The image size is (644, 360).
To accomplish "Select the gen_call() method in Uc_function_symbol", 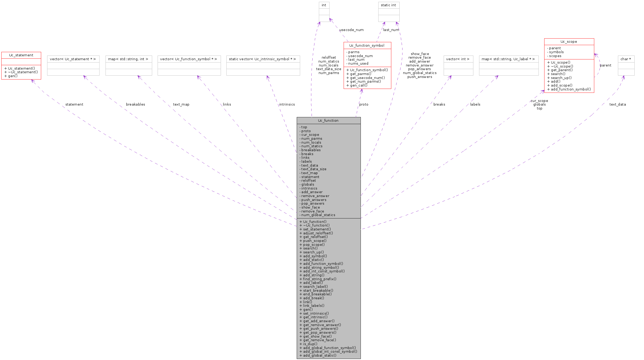I will point(358,85).
